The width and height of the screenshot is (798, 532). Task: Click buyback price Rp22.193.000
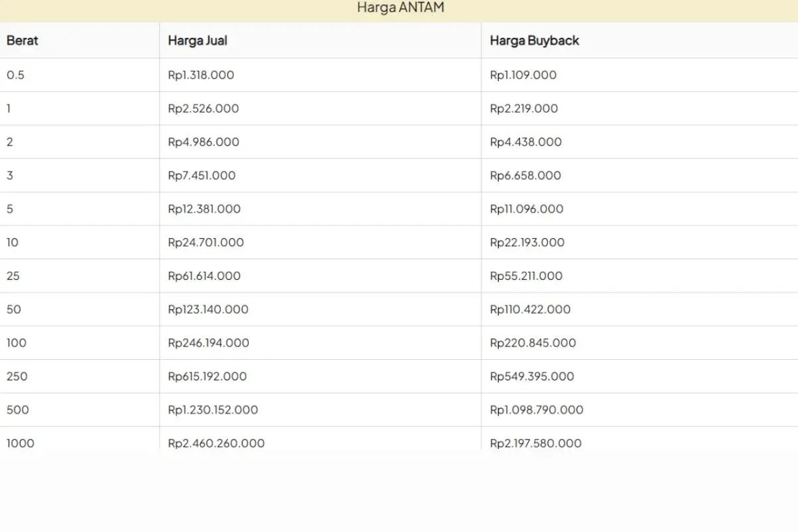coord(527,243)
